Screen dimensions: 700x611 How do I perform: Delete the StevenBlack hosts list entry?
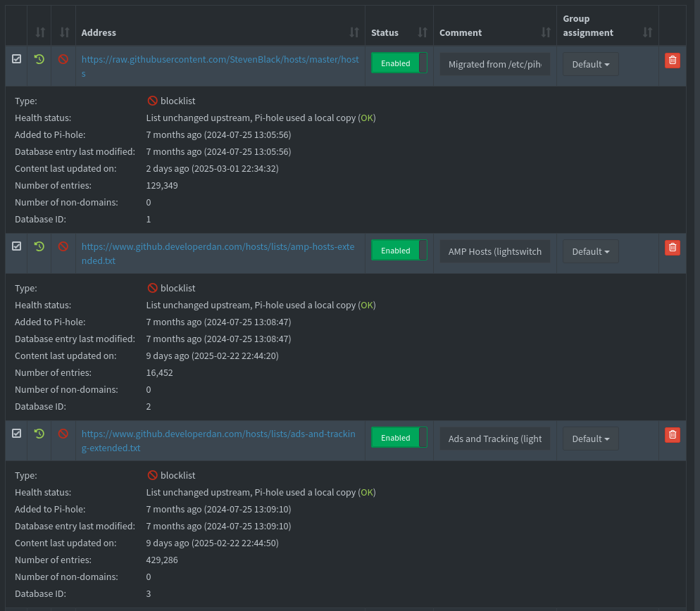click(672, 61)
